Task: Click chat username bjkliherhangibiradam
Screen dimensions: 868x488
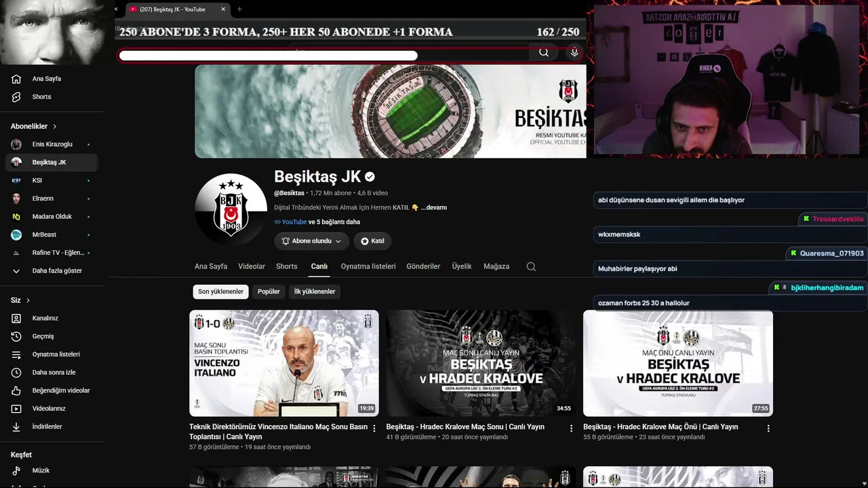Action: [827, 288]
